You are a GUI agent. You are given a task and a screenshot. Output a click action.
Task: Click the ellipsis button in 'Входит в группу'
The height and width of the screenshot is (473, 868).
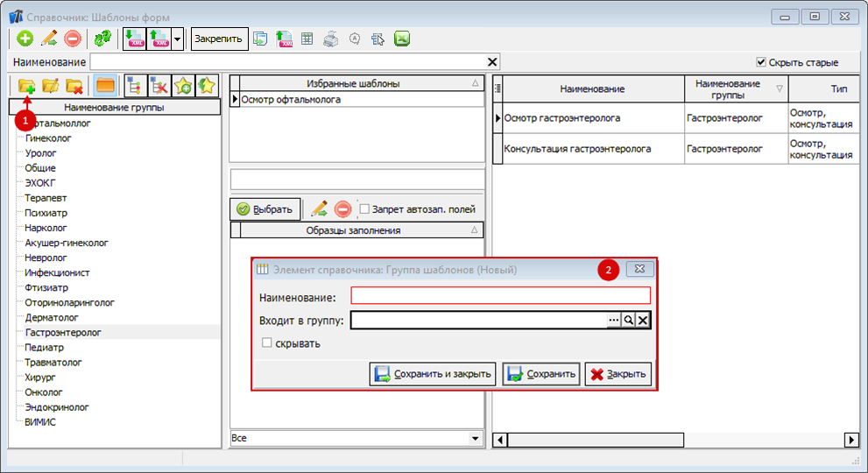[613, 321]
